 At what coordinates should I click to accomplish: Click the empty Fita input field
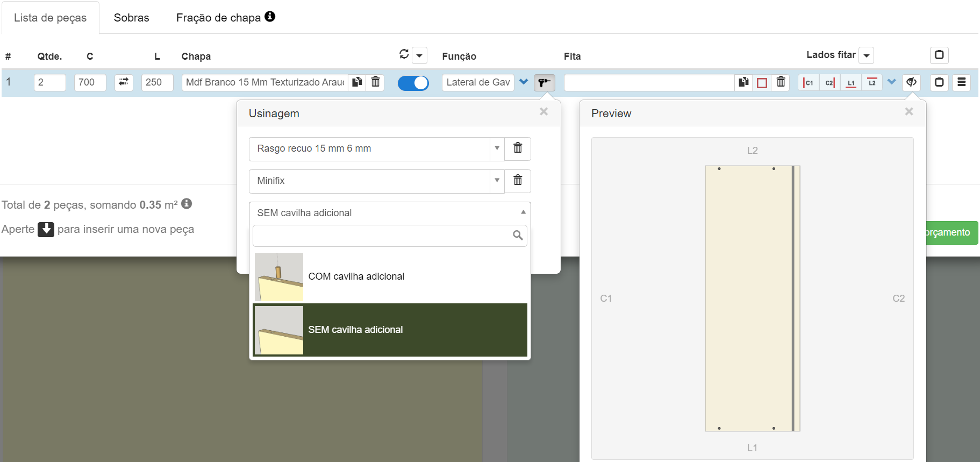649,82
